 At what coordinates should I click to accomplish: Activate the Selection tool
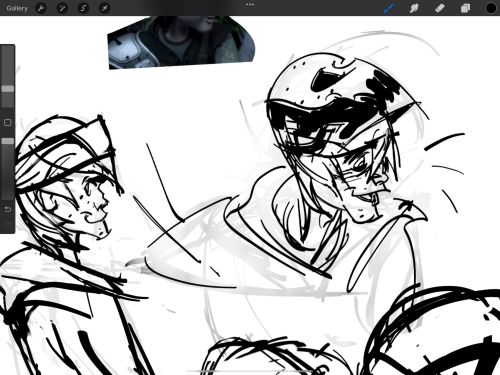click(x=83, y=8)
